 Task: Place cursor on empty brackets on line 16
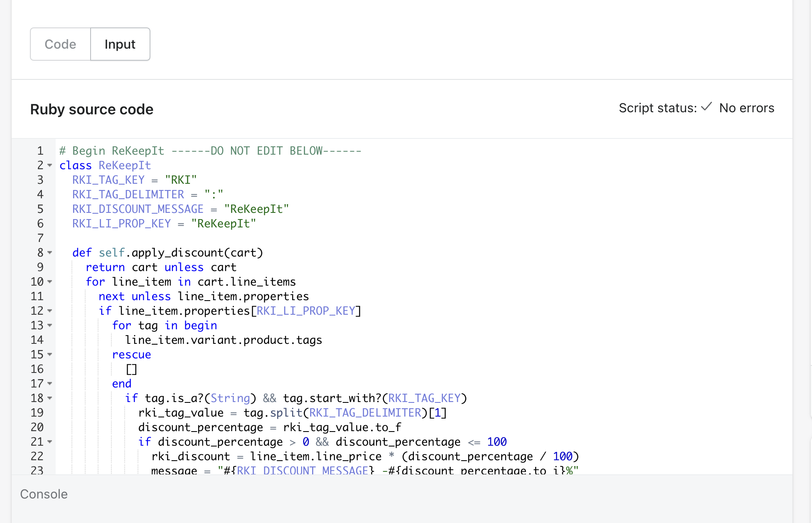coord(131,369)
